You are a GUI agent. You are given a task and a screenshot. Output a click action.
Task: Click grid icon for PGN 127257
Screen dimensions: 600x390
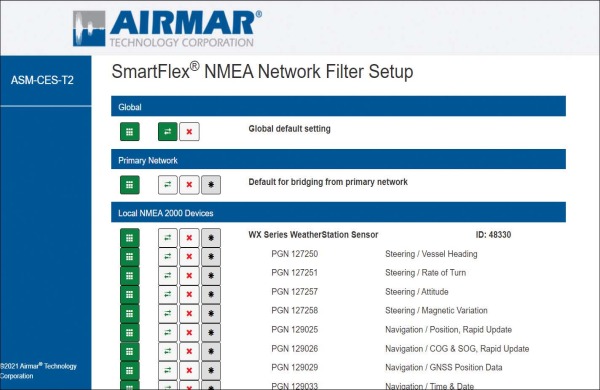click(130, 294)
